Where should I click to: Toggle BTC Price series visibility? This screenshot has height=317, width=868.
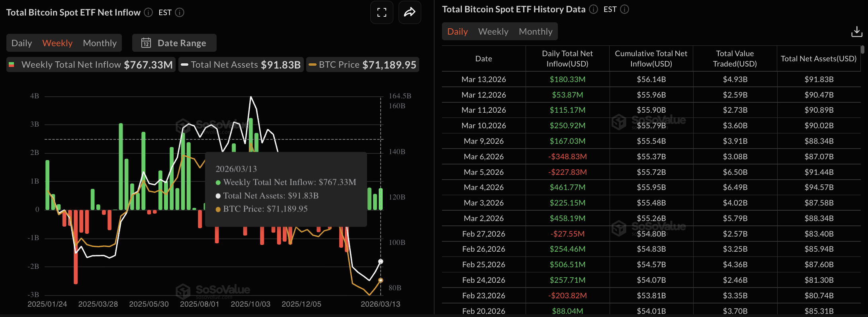(363, 65)
